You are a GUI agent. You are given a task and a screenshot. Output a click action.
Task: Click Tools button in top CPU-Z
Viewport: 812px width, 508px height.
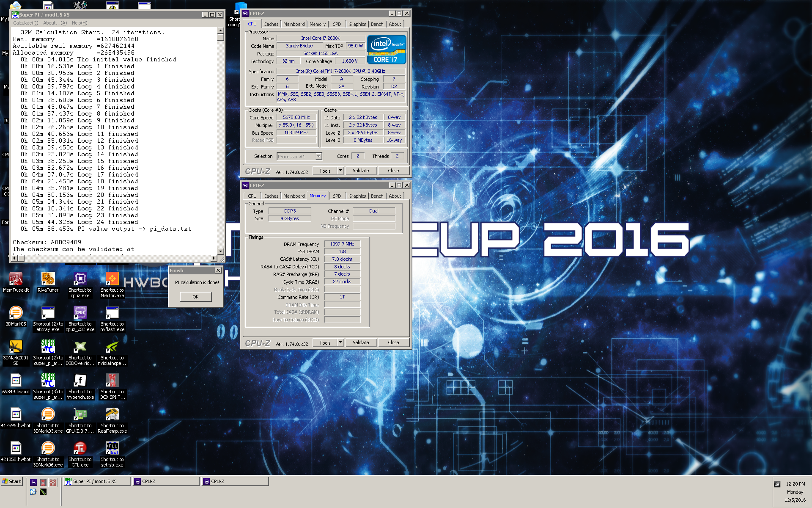[x=325, y=171]
